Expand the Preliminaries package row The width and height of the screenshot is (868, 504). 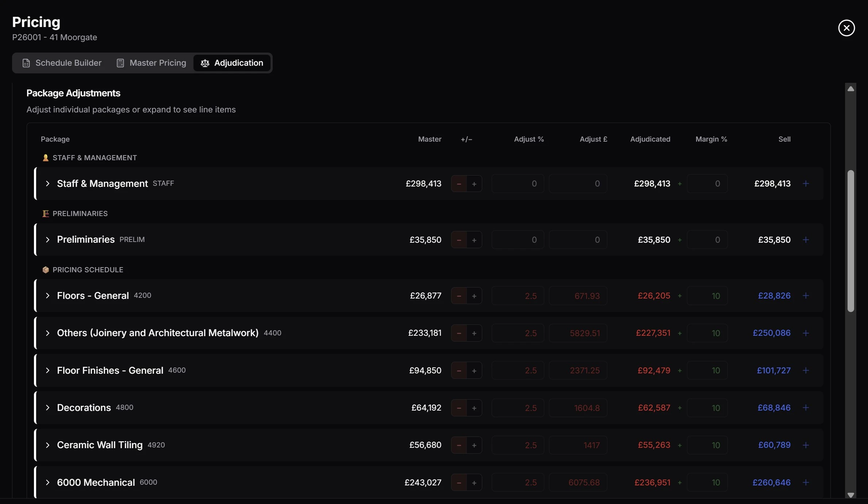tap(47, 240)
